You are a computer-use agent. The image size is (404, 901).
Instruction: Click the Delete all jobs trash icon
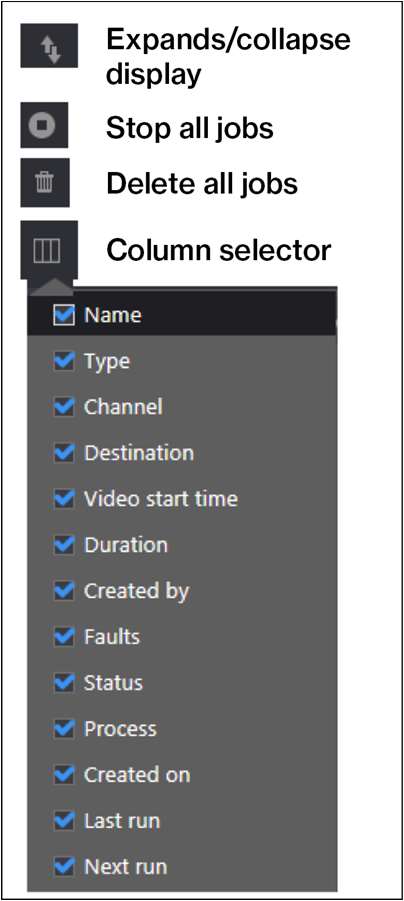click(x=45, y=183)
